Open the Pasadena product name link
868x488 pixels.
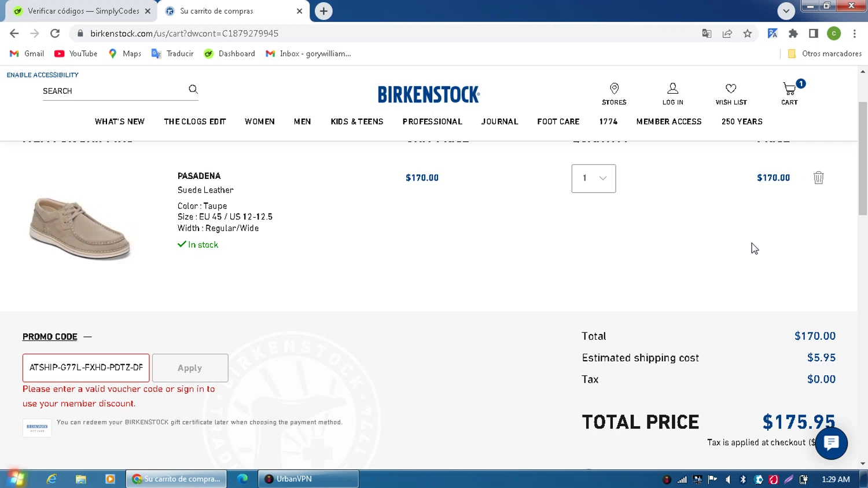(x=199, y=176)
